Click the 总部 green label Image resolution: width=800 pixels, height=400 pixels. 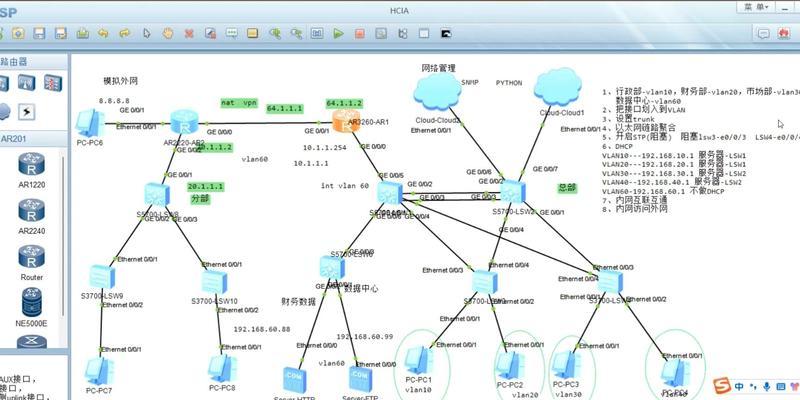(567, 188)
